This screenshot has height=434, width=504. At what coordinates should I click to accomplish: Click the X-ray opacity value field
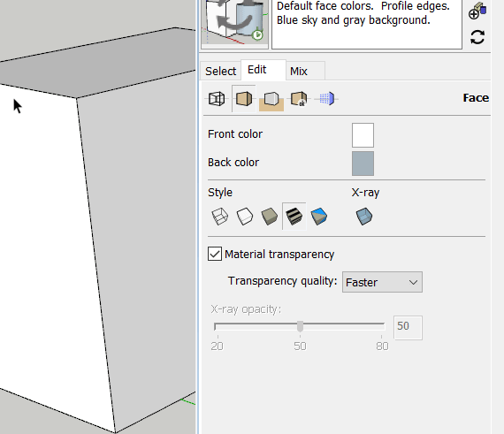408,327
